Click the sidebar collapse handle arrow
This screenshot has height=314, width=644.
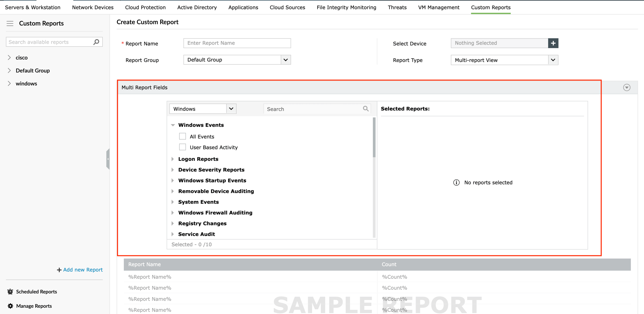tap(109, 159)
